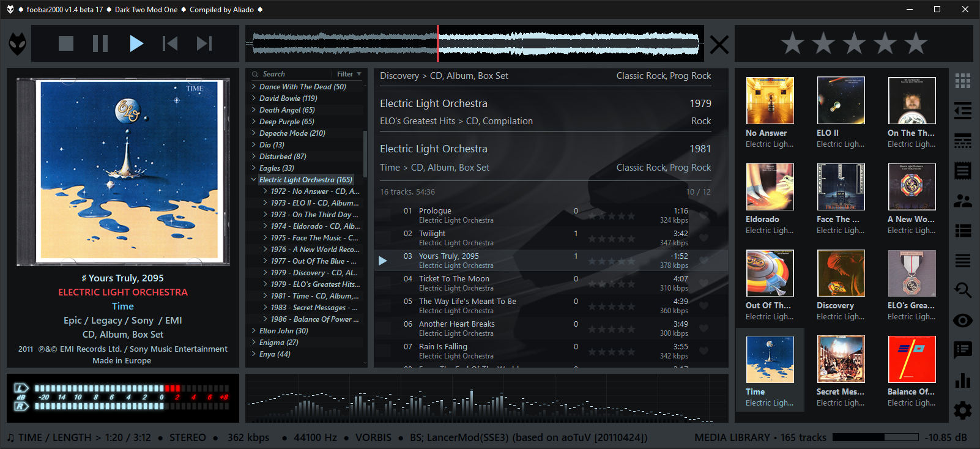Love the playing track Yours Truly, 2095 via heart
The image size is (980, 449).
click(703, 261)
